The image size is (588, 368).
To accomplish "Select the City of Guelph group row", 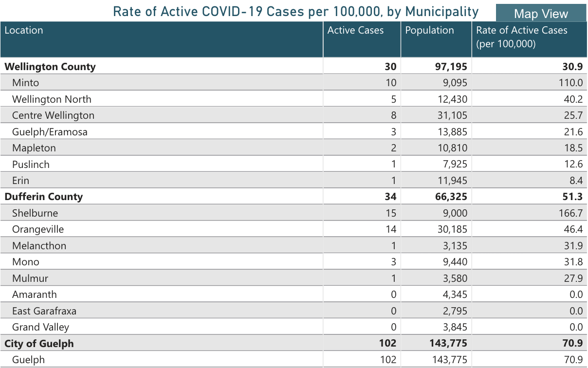I will point(39,343).
